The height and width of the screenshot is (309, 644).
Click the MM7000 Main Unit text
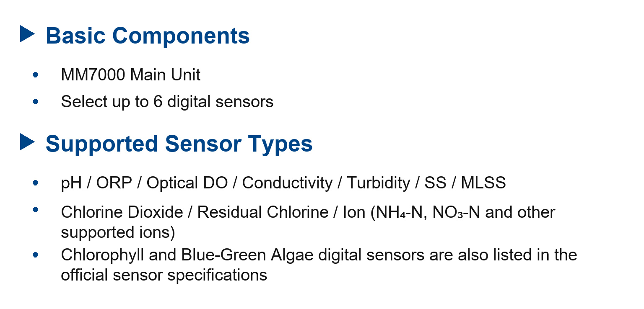[130, 75]
